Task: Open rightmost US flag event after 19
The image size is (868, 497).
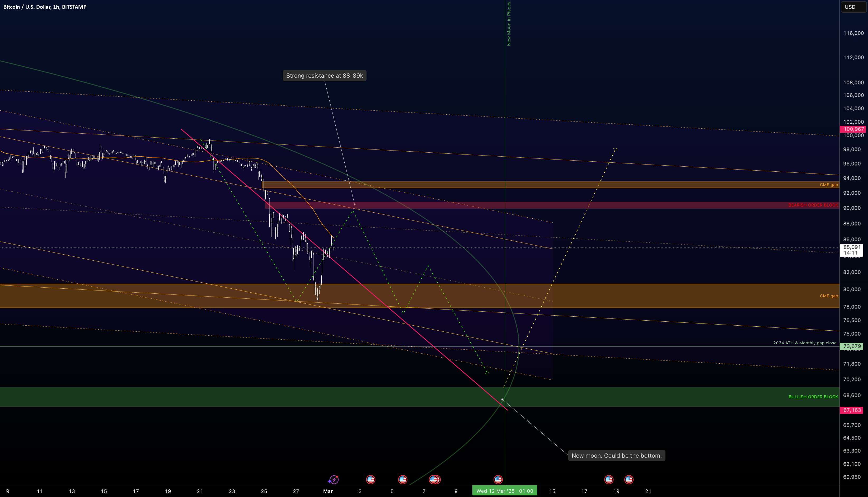Action: click(629, 480)
